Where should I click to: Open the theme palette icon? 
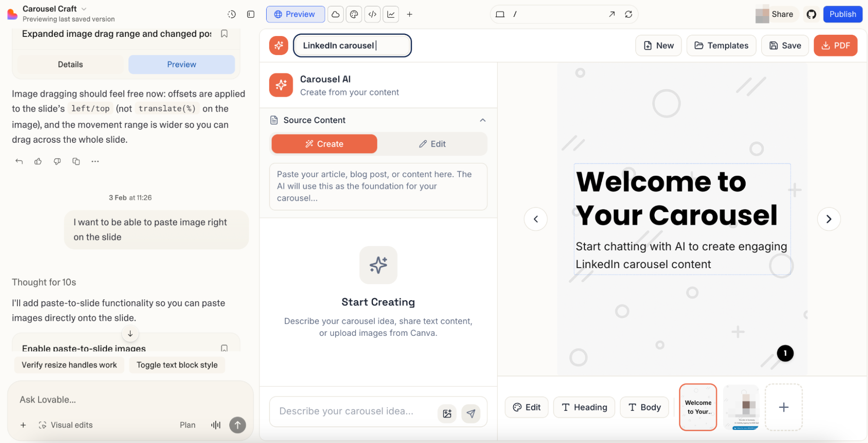click(354, 14)
